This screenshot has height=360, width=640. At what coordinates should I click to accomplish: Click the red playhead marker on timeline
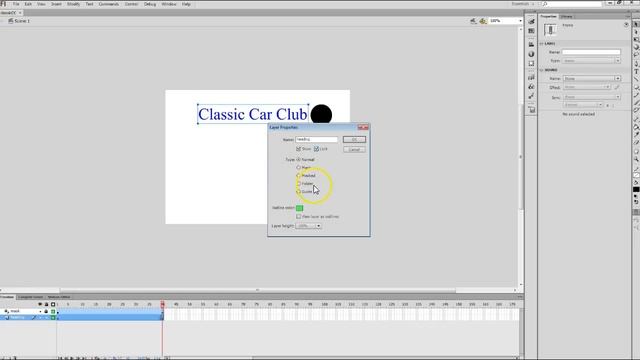pyautogui.click(x=162, y=304)
